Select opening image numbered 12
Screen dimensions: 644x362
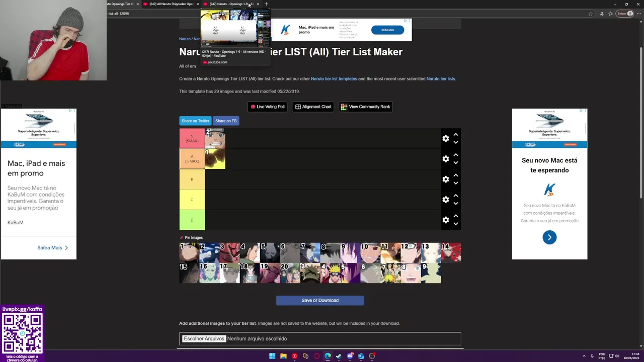[x=411, y=253]
